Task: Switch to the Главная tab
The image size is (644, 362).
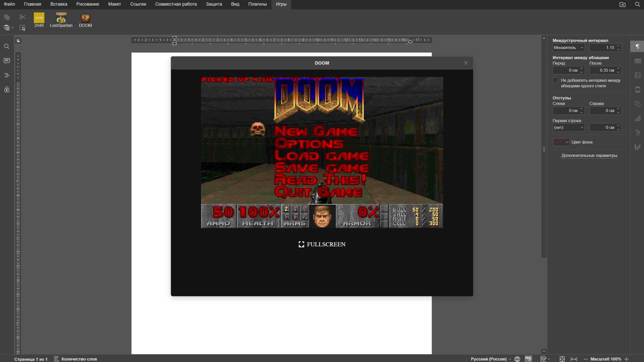Action: [33, 4]
